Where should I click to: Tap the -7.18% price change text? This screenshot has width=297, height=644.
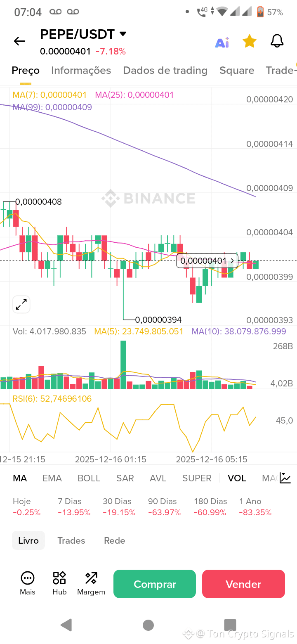[x=111, y=52]
